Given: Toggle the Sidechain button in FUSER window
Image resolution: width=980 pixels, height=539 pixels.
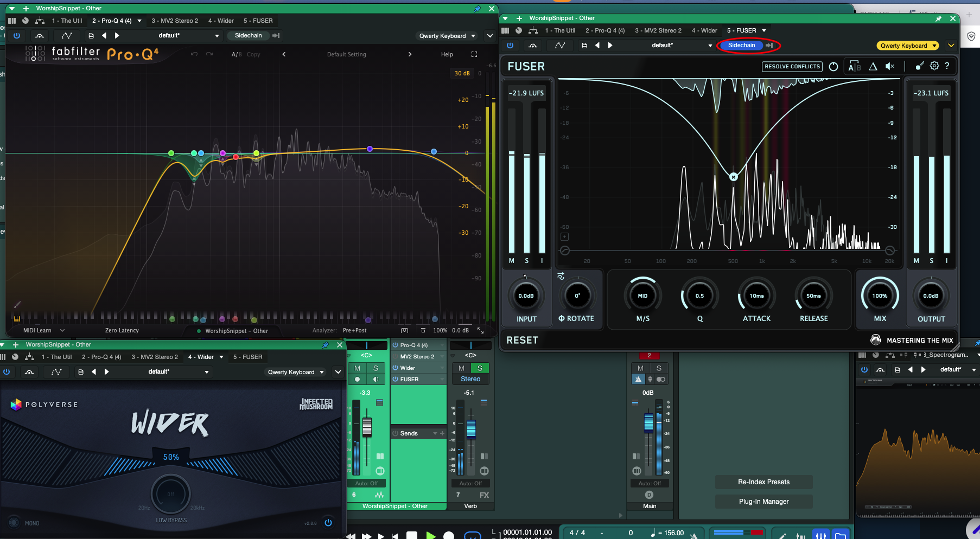Looking at the screenshot, I should point(741,46).
